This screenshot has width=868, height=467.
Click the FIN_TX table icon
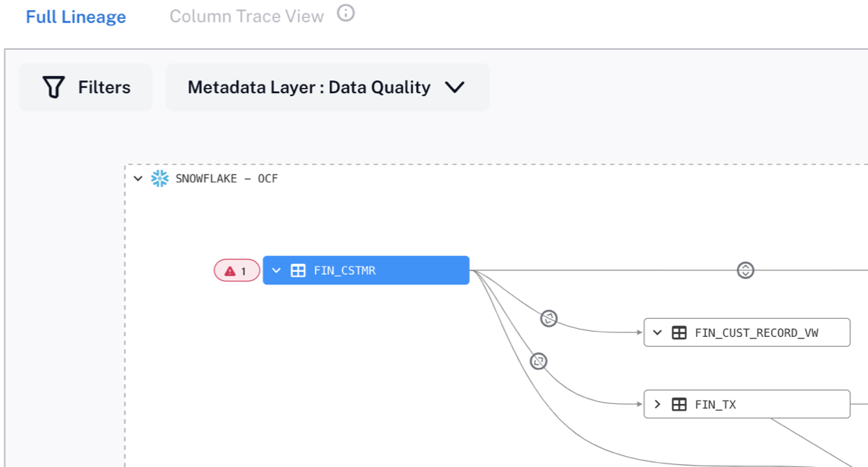coord(679,404)
